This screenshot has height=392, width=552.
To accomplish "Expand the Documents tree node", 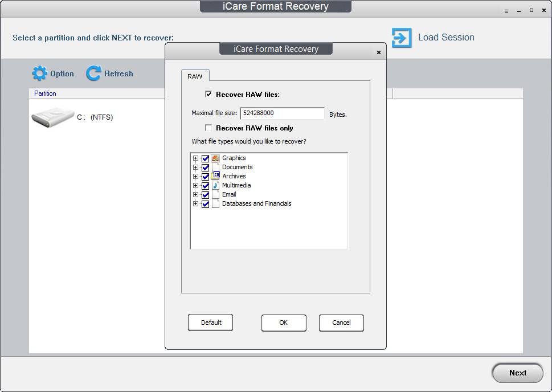I will 196,168.
